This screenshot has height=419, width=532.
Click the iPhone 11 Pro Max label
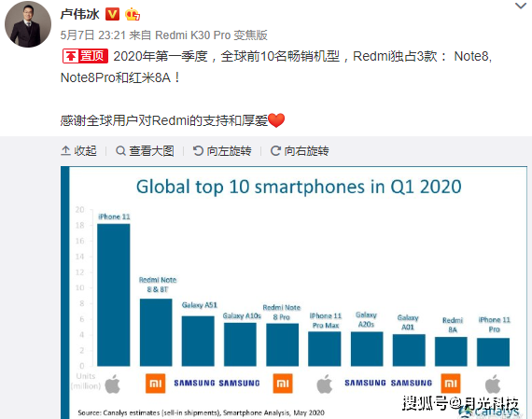326,321
